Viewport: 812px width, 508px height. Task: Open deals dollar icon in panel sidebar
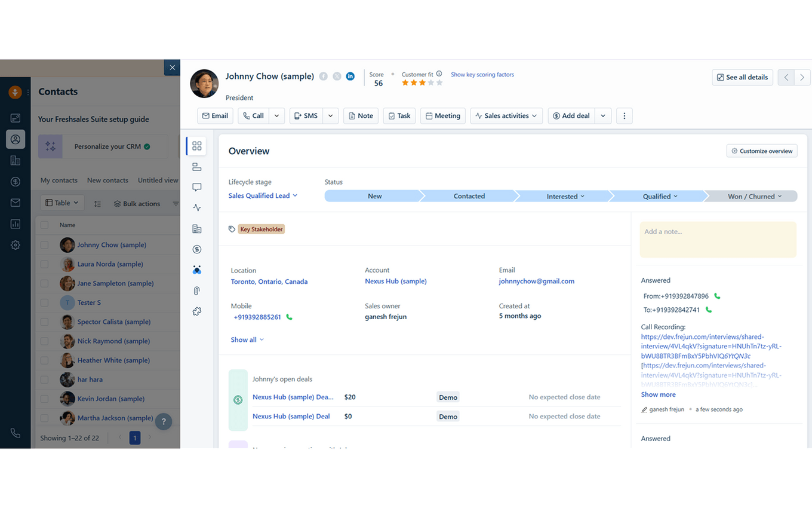click(x=196, y=249)
